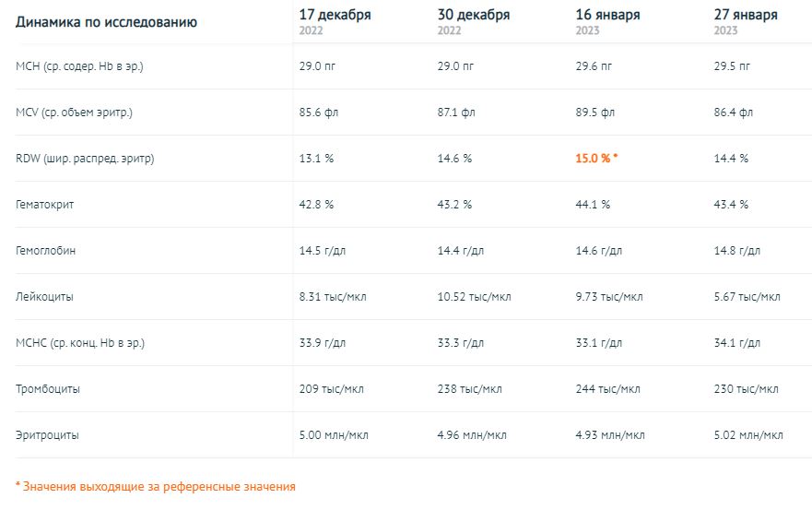Select the Гемоглобин row label
This screenshot has height=510, width=812.
click(x=45, y=251)
